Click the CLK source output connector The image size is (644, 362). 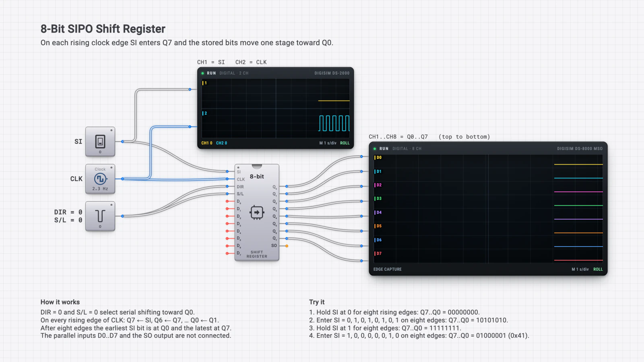123,179
